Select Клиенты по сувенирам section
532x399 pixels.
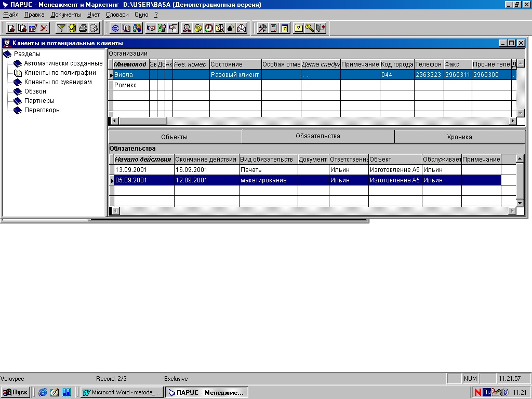[x=58, y=82]
